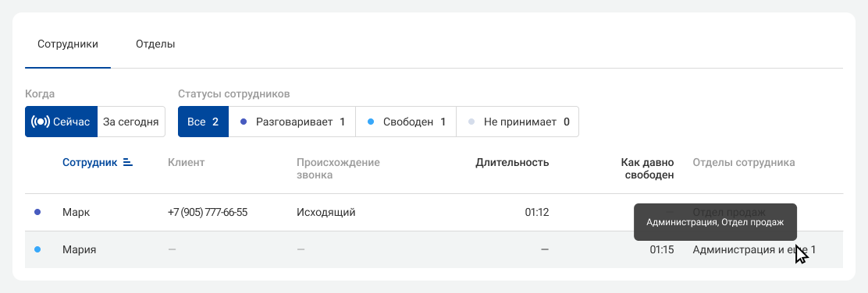This screenshot has height=293, width=868.
Task: Click the dark blue status dot beside Марк
Action: [37, 212]
